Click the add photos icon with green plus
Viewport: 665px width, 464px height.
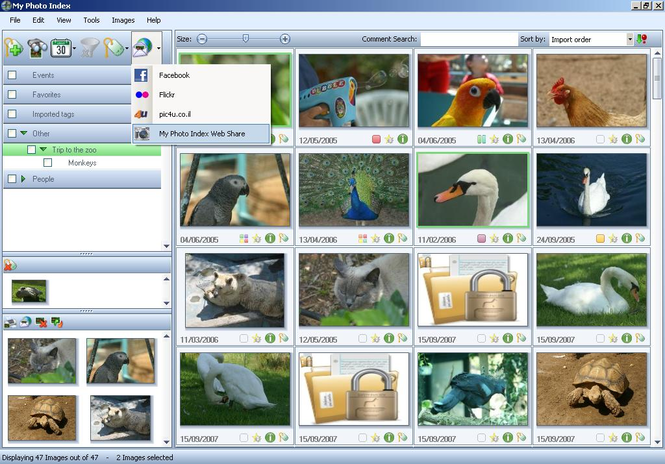pyautogui.click(x=14, y=47)
